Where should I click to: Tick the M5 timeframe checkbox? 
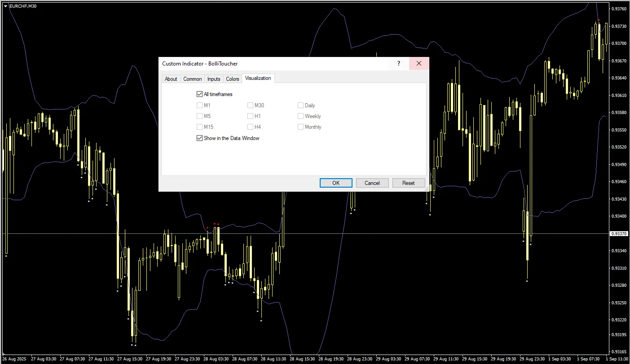point(199,116)
